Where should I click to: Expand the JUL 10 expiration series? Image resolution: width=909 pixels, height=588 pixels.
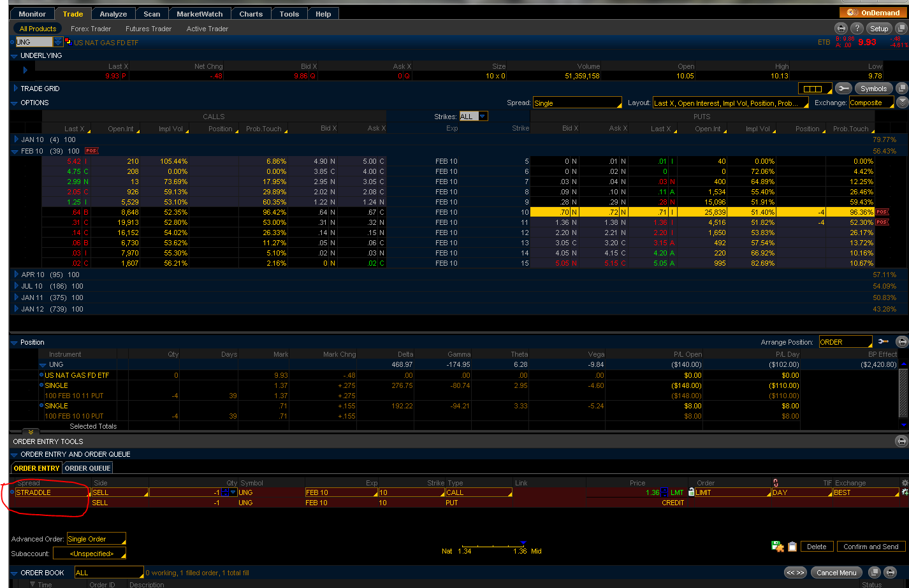pyautogui.click(x=17, y=286)
